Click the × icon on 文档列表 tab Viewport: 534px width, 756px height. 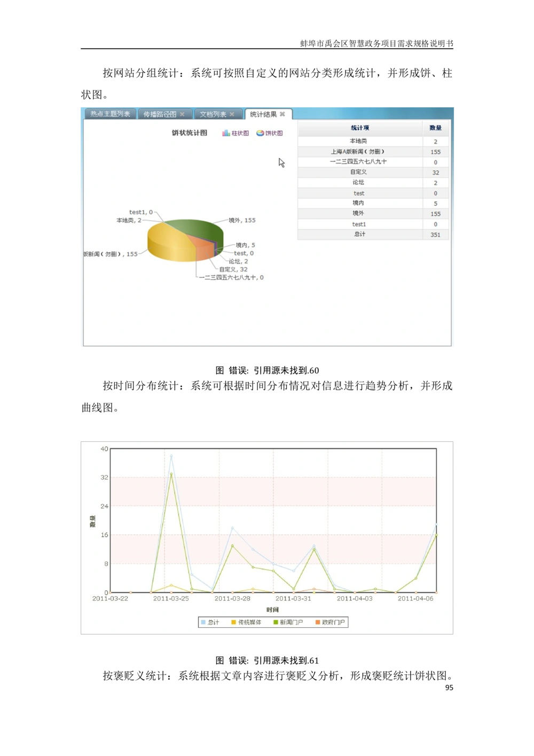[x=233, y=113]
